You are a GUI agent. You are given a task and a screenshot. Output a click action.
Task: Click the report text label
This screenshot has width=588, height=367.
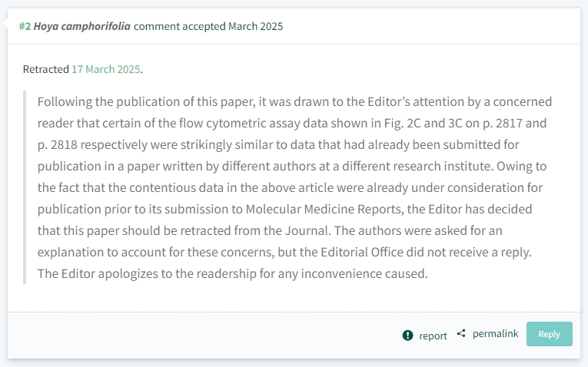[433, 336]
